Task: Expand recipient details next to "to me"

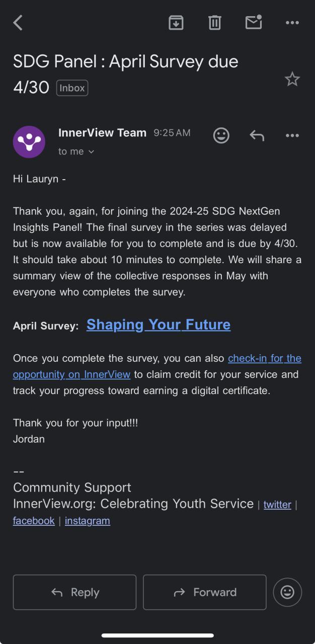Action: tap(91, 151)
